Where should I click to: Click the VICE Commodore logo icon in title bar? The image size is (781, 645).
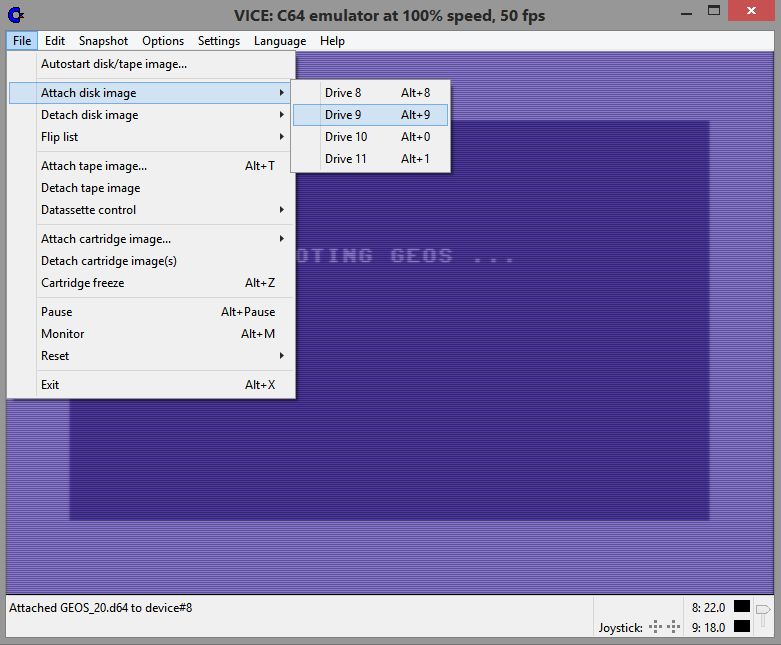(16, 15)
